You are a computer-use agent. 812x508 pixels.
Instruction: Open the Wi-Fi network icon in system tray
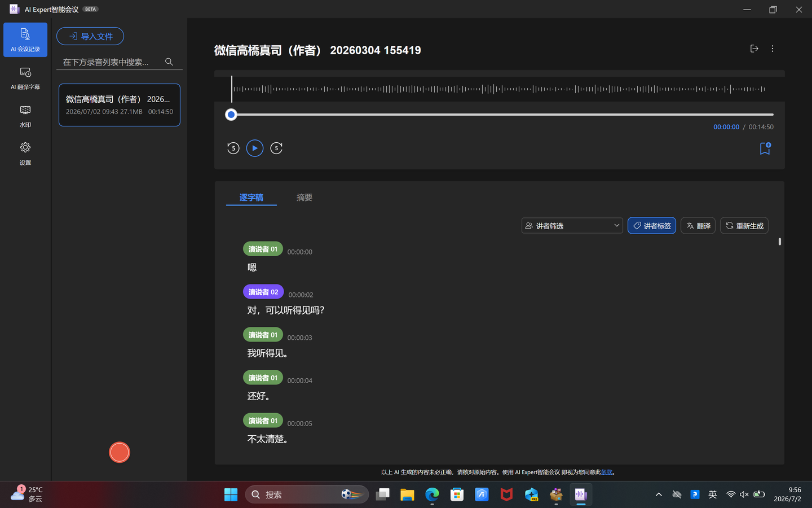pos(731,494)
